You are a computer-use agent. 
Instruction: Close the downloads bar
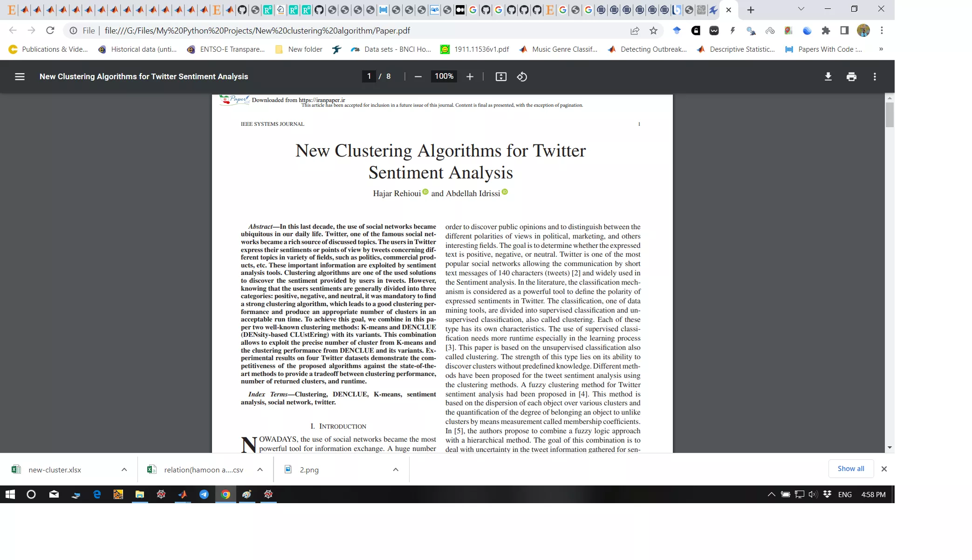click(x=884, y=469)
